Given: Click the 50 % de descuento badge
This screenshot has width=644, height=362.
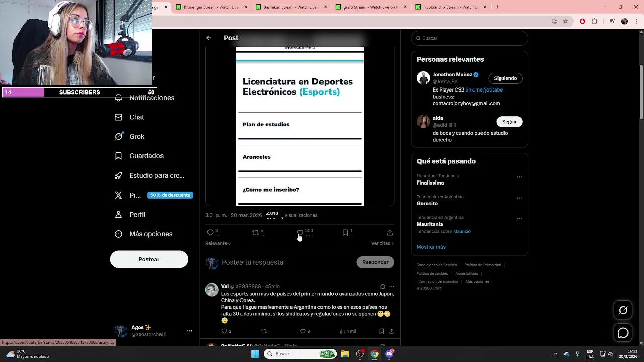Looking at the screenshot, I should [x=170, y=195].
